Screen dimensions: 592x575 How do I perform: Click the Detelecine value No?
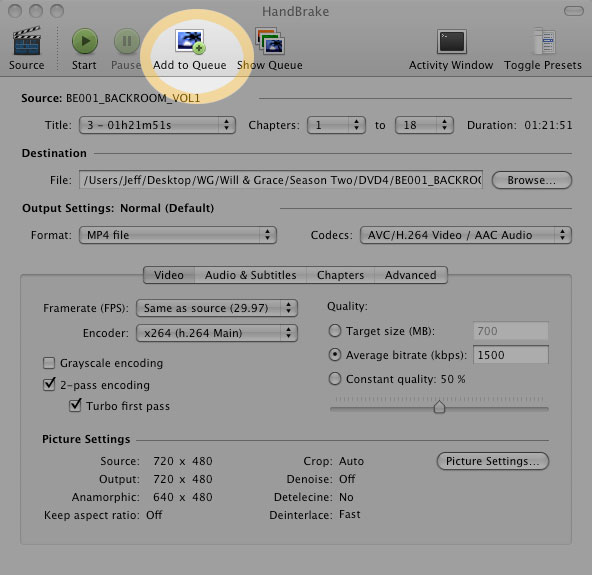tap(346, 497)
